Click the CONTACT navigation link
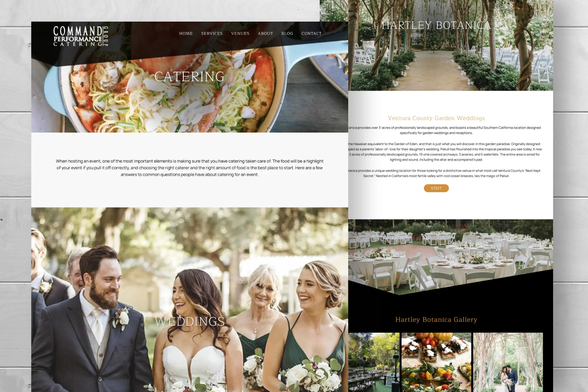 [x=311, y=33]
